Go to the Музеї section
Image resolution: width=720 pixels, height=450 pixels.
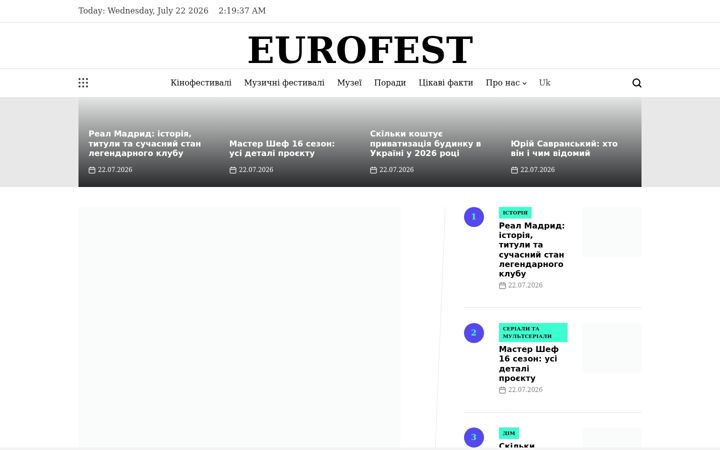(x=349, y=83)
